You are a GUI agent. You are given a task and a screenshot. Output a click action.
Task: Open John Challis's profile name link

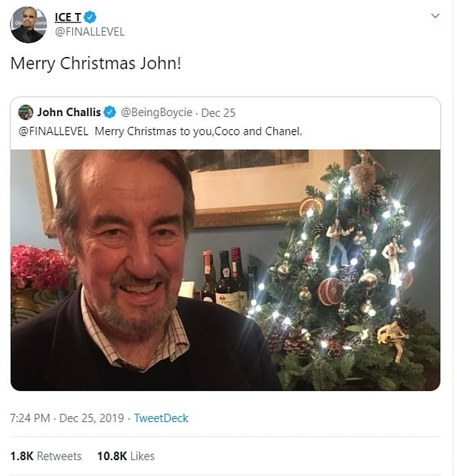[x=69, y=113]
